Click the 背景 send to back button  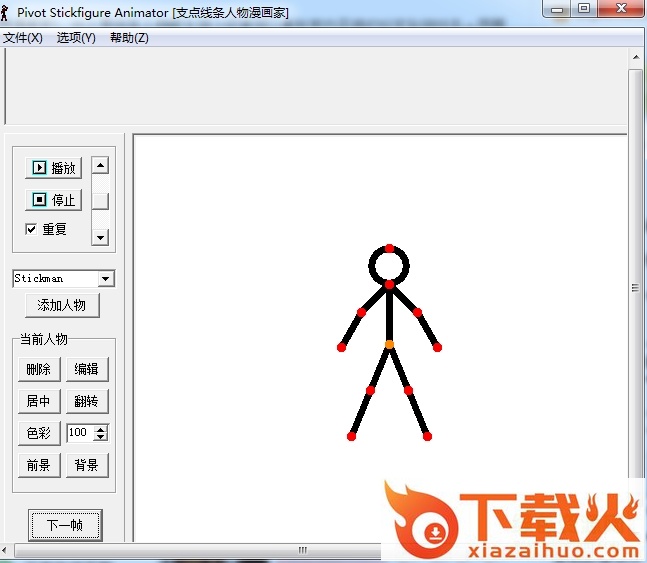click(x=87, y=465)
